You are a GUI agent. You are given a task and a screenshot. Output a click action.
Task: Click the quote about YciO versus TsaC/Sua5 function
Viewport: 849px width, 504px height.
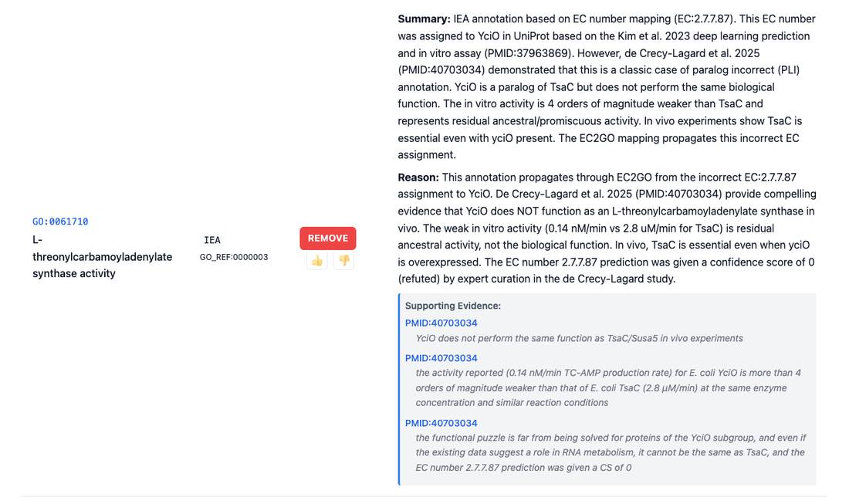(580, 338)
